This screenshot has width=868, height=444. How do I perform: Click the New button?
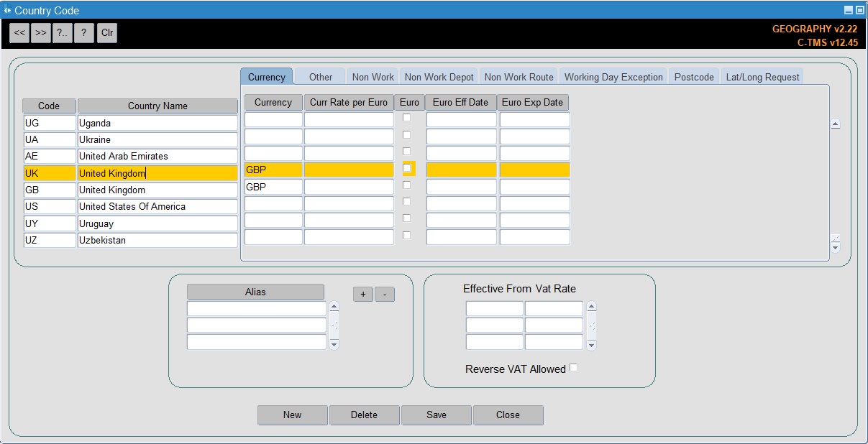293,415
